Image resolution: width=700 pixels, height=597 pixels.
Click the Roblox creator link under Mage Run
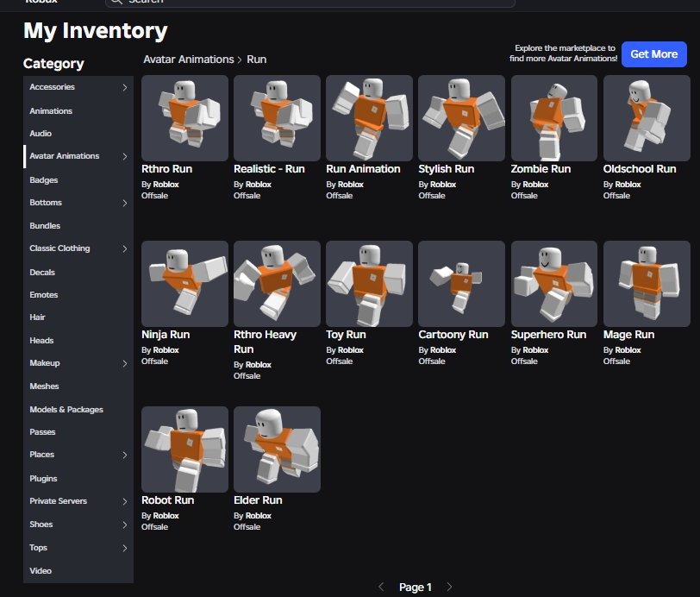pos(628,350)
